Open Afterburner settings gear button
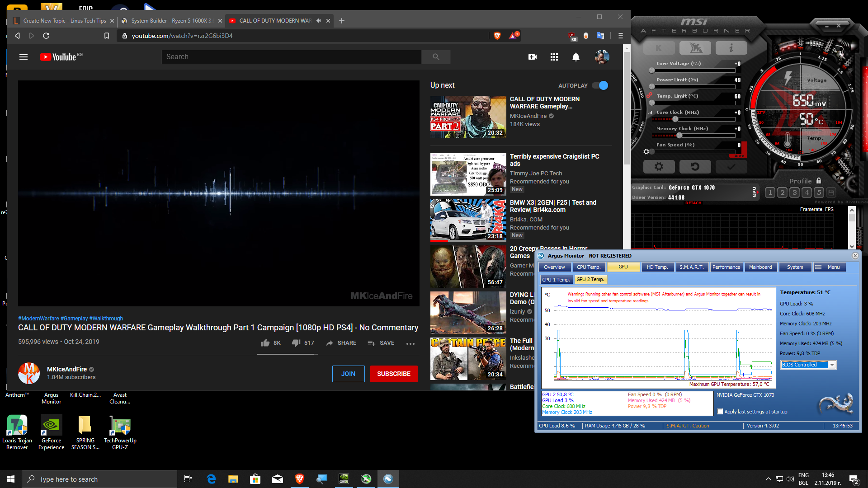The image size is (868, 488). [659, 167]
